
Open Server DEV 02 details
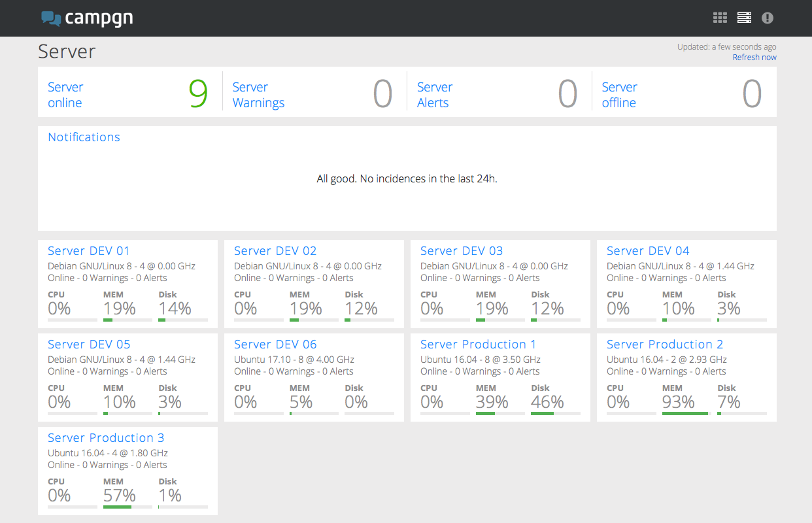coord(275,251)
